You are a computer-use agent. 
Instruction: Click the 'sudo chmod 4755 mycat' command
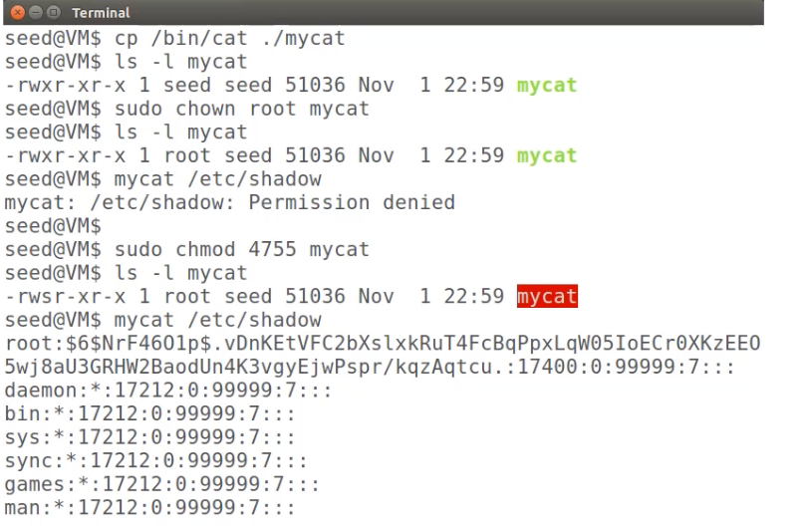tap(241, 249)
